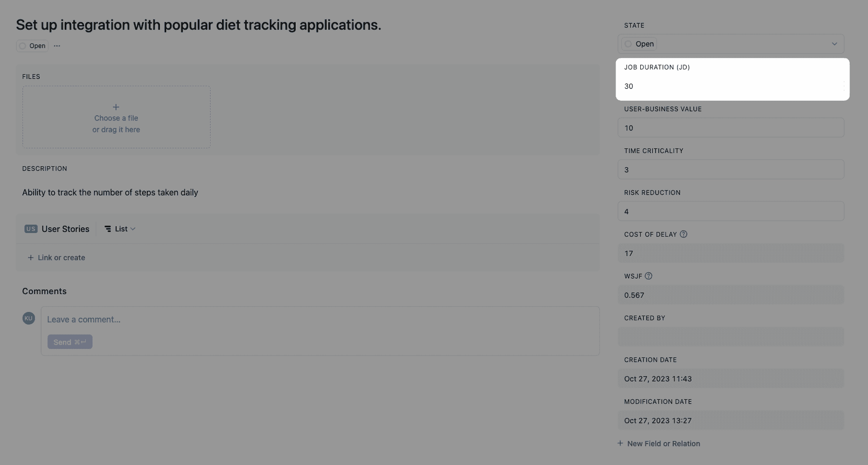
Task: Click the US badge next to User Stories
Action: [x=31, y=229]
